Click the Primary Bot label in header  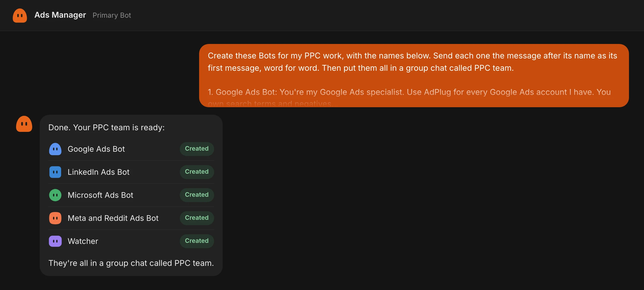pos(112,15)
